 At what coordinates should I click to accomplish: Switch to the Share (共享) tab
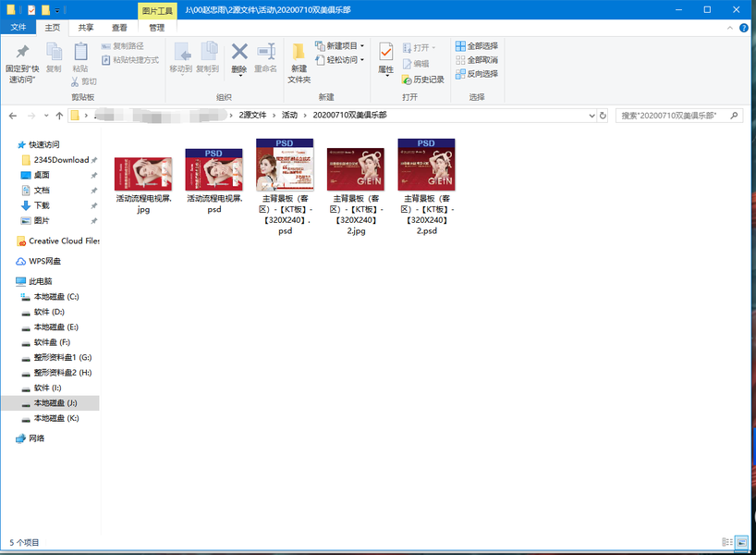coord(86,28)
